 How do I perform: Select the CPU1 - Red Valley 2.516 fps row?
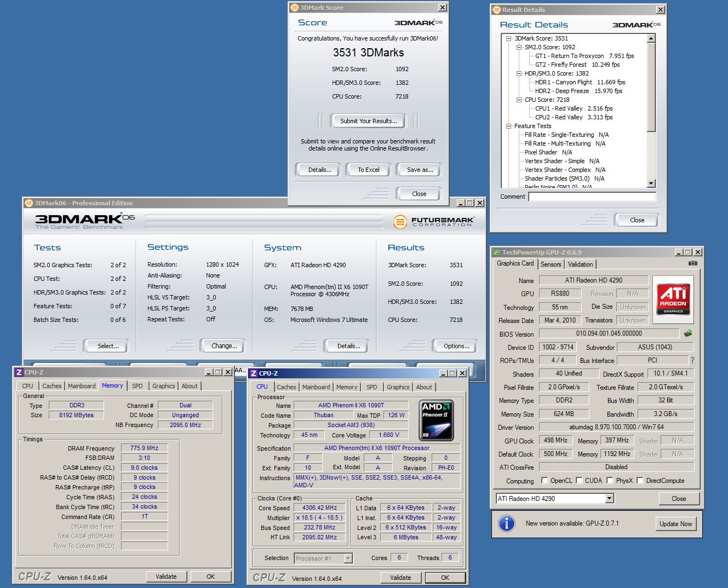[574, 108]
